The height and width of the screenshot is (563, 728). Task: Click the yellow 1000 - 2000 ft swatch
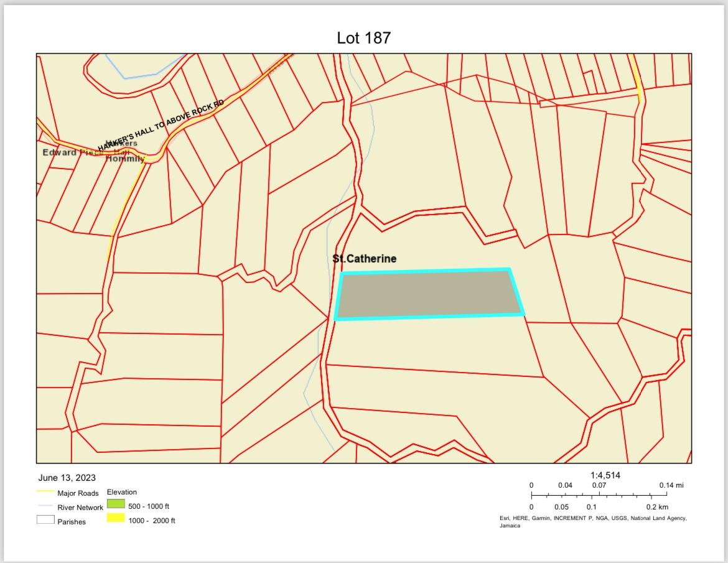[x=116, y=519]
